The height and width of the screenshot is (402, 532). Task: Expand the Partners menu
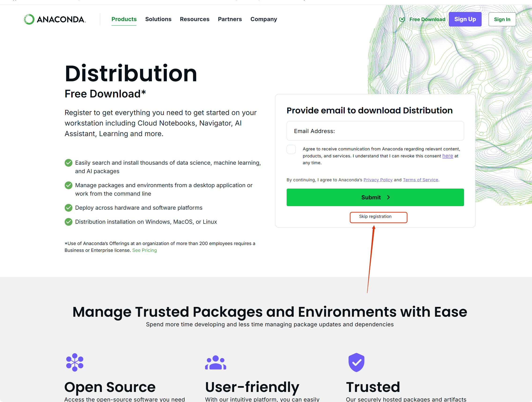point(230,19)
